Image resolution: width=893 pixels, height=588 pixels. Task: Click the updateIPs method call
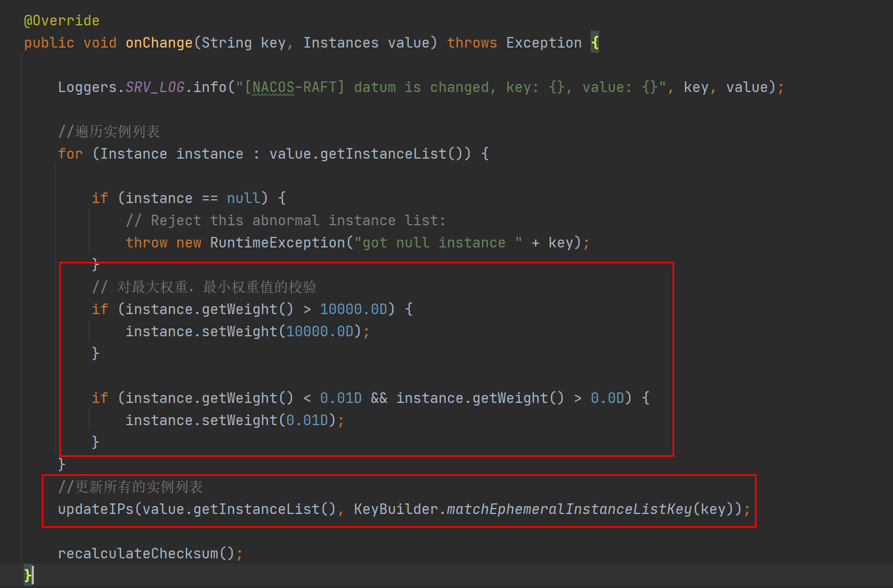click(x=96, y=509)
